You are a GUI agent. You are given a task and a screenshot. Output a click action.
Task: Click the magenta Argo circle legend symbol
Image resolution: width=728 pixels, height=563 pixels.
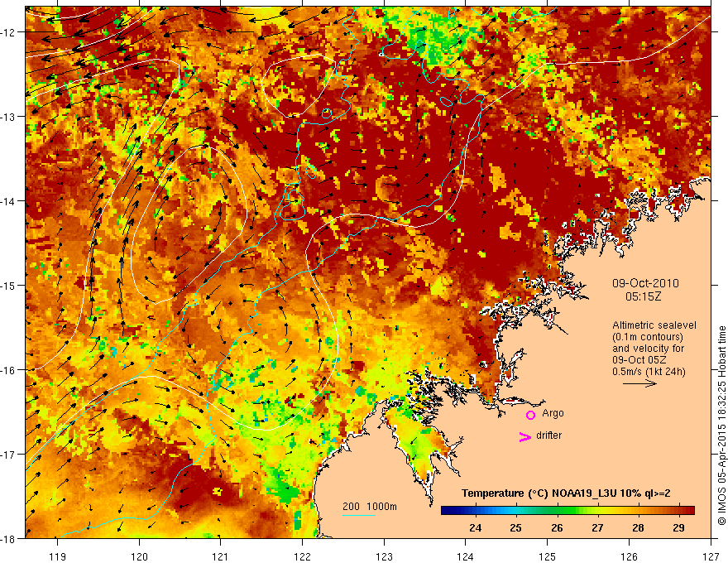(x=530, y=415)
